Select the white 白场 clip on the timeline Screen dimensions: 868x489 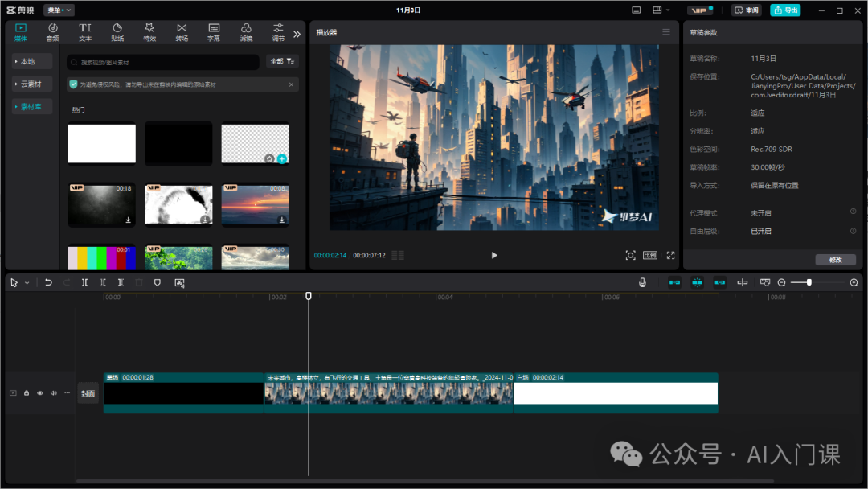(616, 393)
